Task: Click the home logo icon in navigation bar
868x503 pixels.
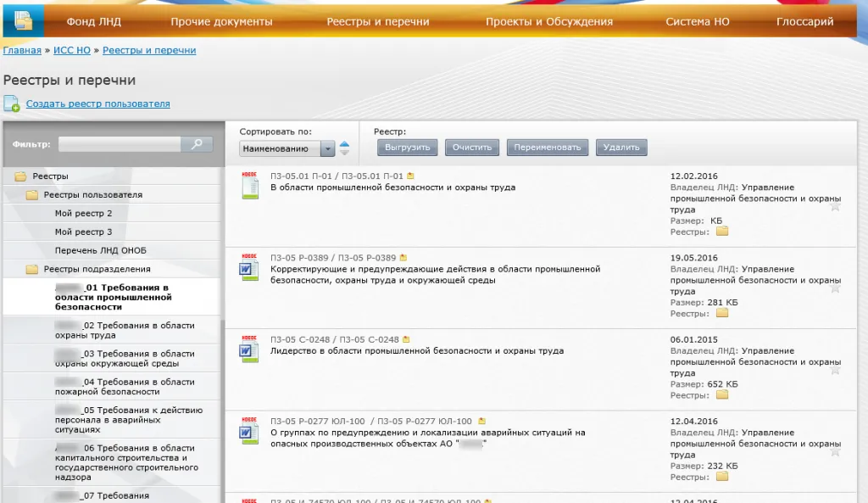Action: tap(23, 21)
